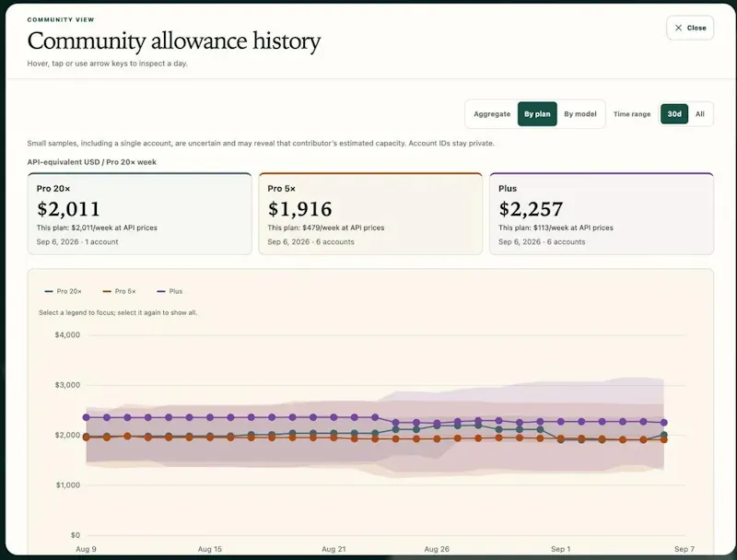Screen dimensions: 737x560
Task: Set time range to All
Action: tap(700, 114)
